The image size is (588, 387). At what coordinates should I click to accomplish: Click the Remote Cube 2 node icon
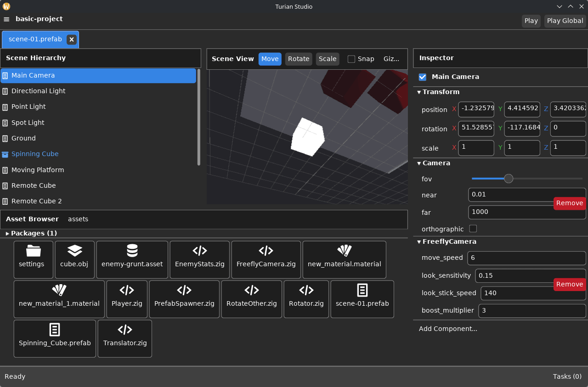tap(6, 202)
